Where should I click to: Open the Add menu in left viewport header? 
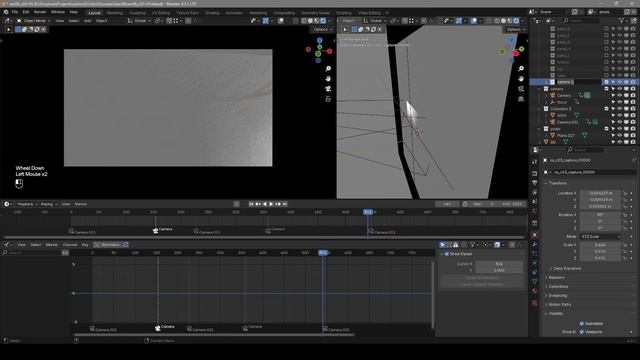[x=87, y=20]
